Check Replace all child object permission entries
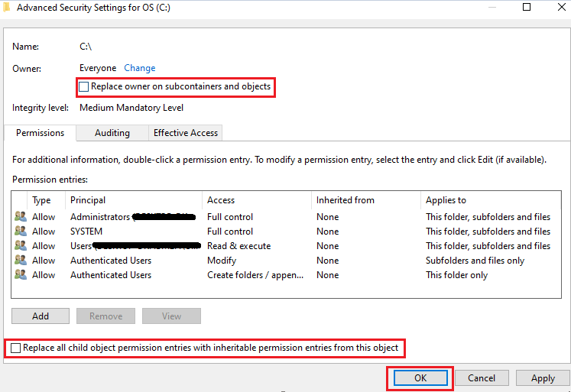 (x=15, y=348)
